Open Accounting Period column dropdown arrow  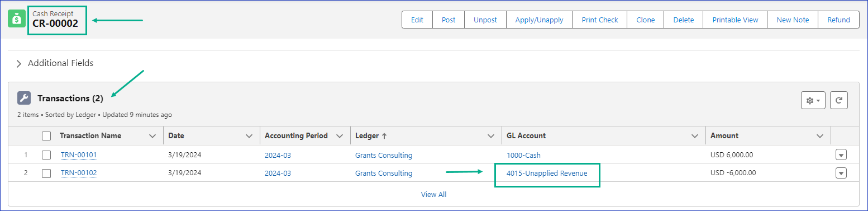click(x=340, y=136)
